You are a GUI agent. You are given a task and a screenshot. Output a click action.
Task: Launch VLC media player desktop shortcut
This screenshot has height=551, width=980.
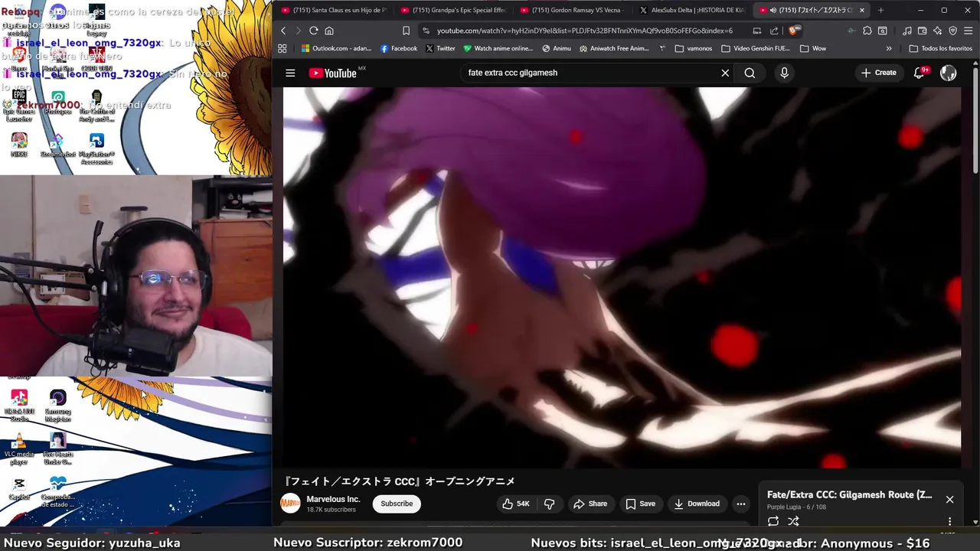pos(19,450)
